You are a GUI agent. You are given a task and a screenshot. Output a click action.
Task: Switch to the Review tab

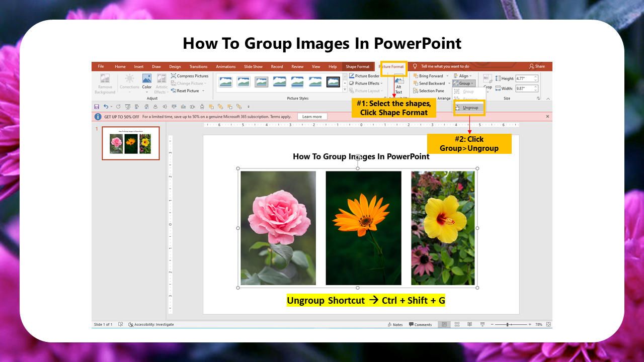[297, 66]
